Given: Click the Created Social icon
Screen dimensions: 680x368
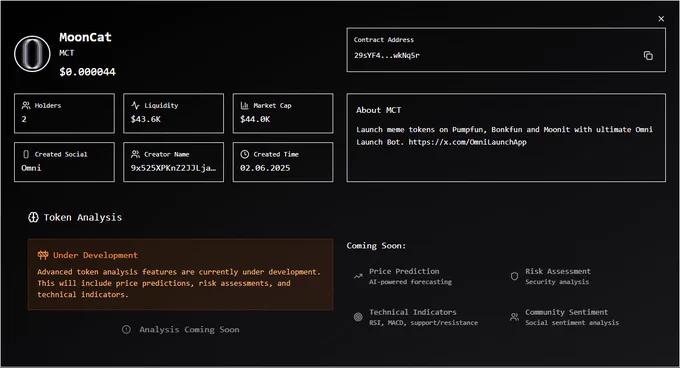Looking at the screenshot, I should (x=26, y=154).
